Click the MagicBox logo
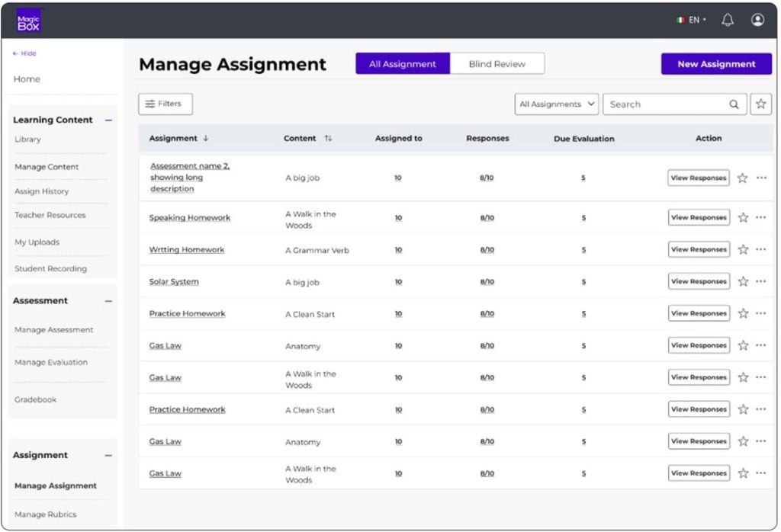This screenshot has width=781, height=532. click(x=29, y=21)
